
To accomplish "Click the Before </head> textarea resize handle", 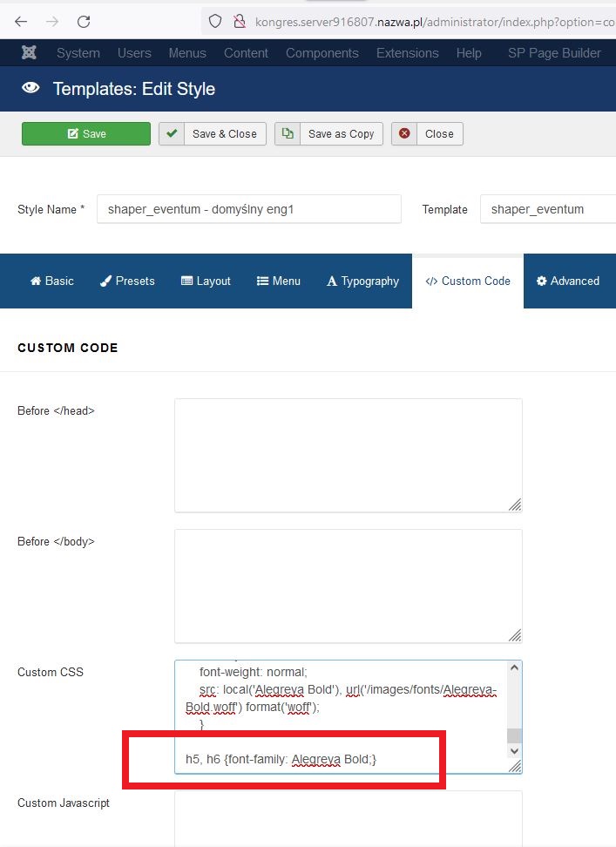I will pos(515,505).
